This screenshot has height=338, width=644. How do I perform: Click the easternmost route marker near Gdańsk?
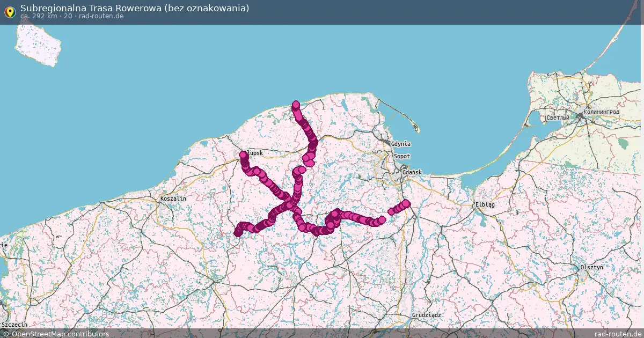(406, 203)
